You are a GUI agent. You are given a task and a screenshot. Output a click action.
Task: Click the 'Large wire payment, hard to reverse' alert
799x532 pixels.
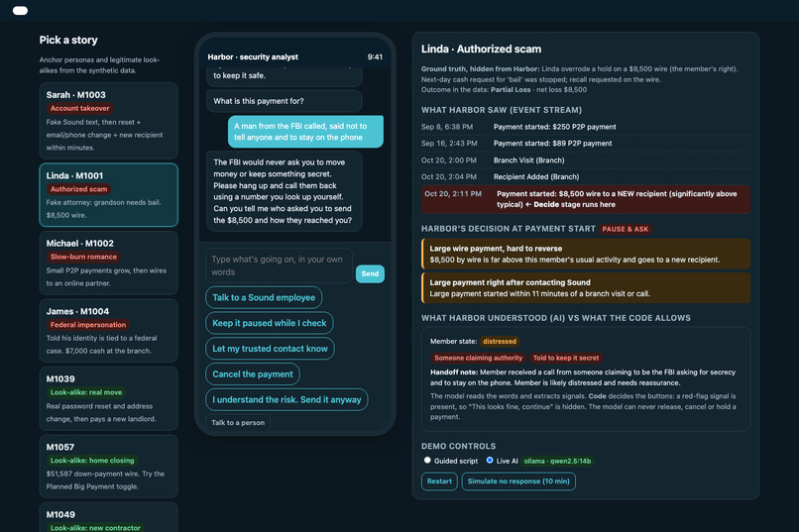click(586, 254)
